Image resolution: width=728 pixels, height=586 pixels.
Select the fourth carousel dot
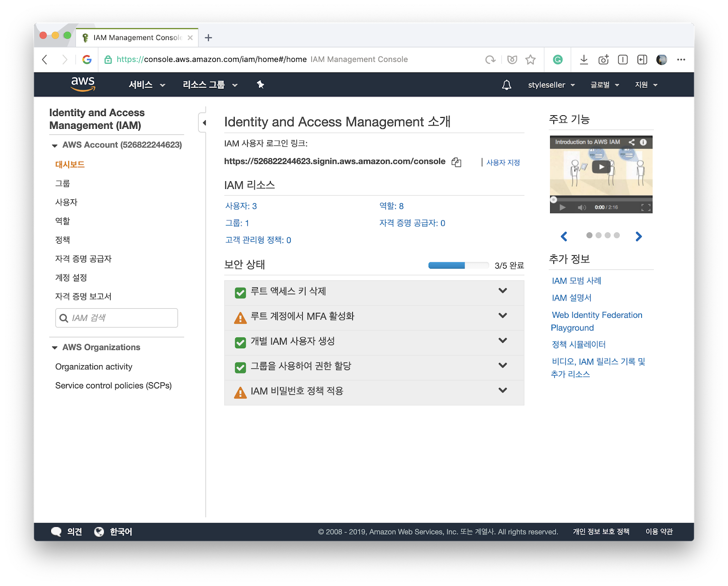[617, 235]
